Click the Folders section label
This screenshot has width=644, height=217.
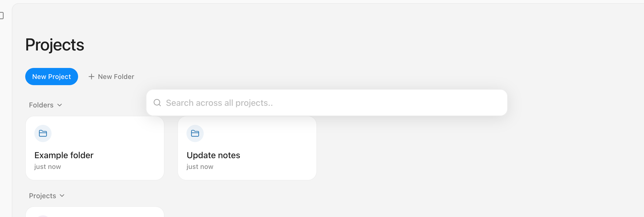coord(41,105)
